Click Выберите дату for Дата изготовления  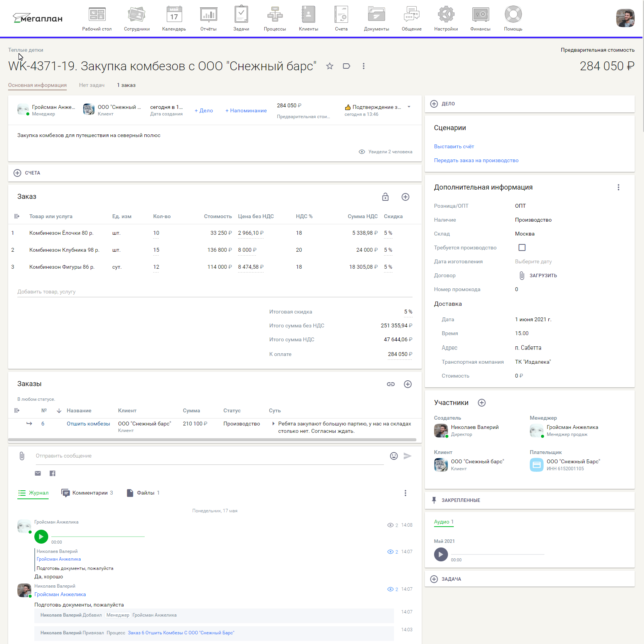533,262
